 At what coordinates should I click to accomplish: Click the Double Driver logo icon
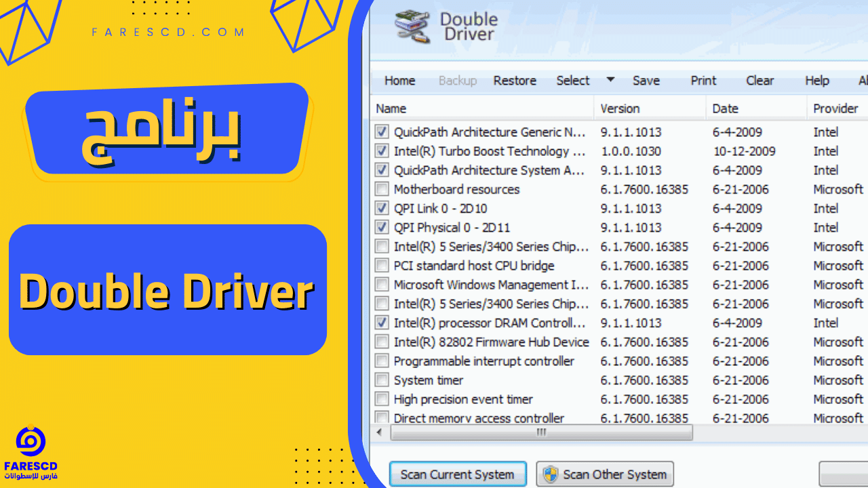pyautogui.click(x=414, y=26)
